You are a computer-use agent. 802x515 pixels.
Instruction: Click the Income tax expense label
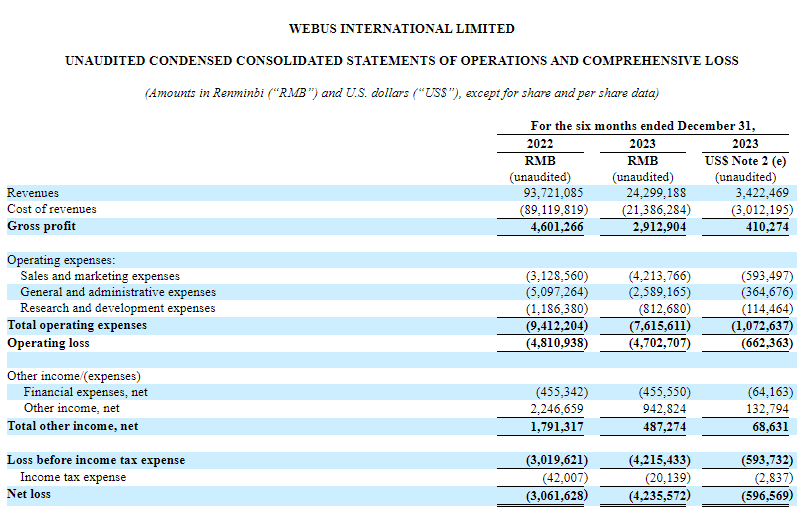73,477
